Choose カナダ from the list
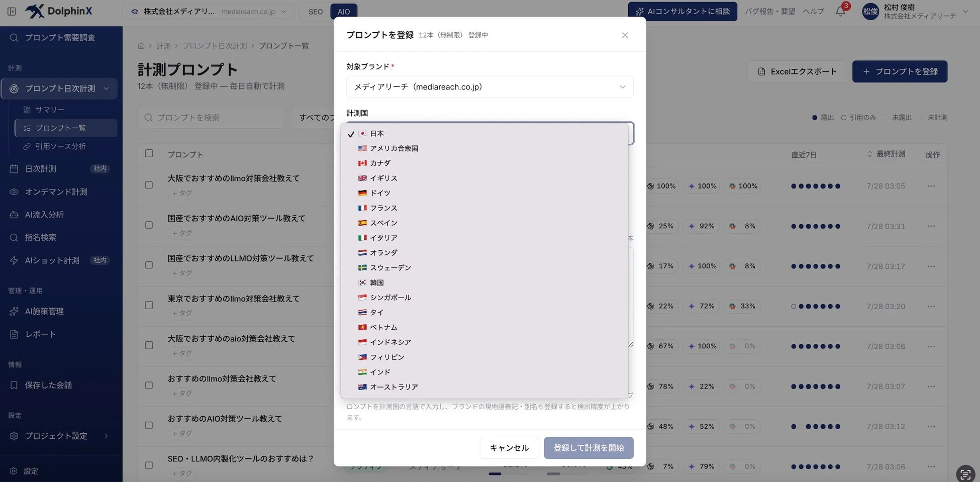The image size is (980, 482). [x=484, y=163]
